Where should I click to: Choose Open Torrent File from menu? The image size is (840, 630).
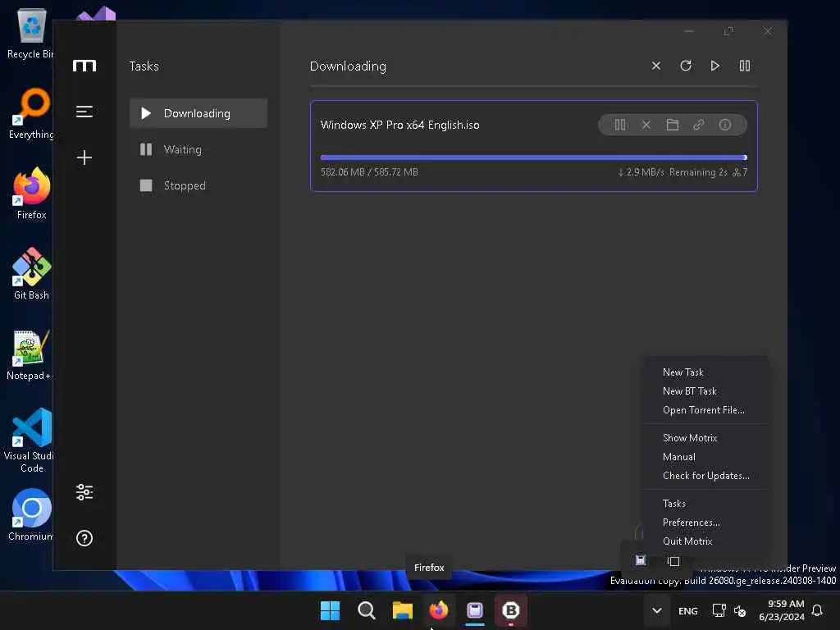(705, 410)
